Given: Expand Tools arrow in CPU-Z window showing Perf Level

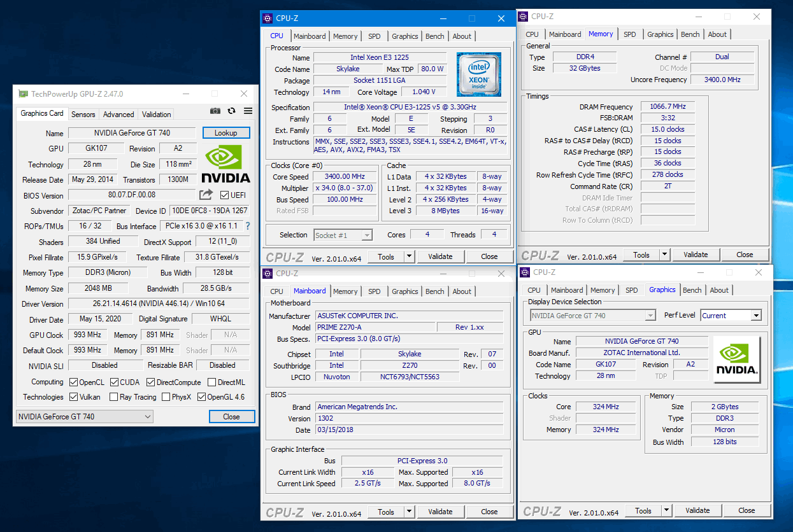Looking at the screenshot, I should (666, 510).
